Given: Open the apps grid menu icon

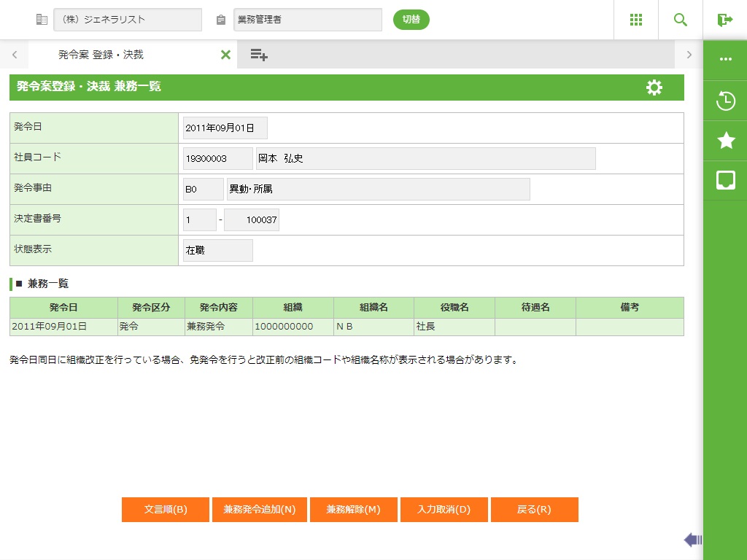Looking at the screenshot, I should (x=635, y=20).
